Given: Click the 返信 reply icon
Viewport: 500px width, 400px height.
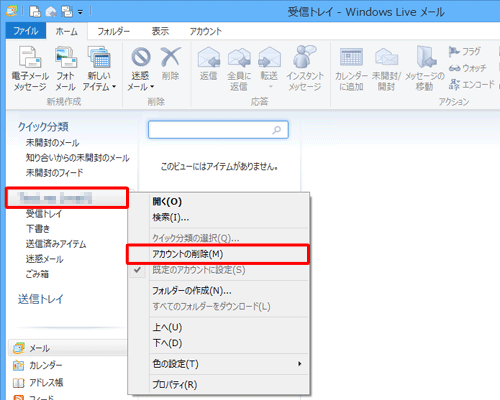Looking at the screenshot, I should pyautogui.click(x=209, y=57).
